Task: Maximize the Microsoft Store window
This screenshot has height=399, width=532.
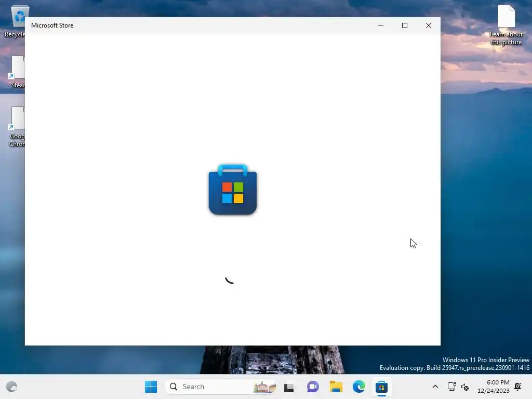Action: coord(404,25)
